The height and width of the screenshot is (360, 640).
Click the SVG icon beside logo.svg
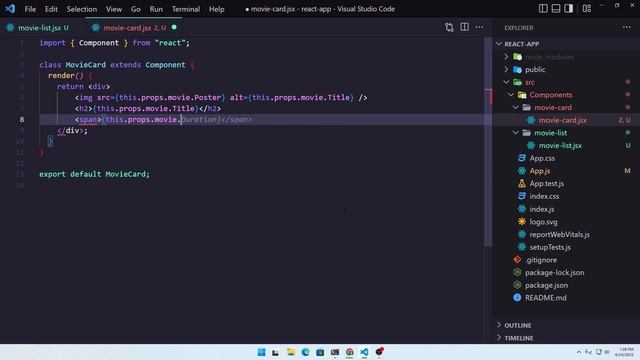[x=522, y=222]
